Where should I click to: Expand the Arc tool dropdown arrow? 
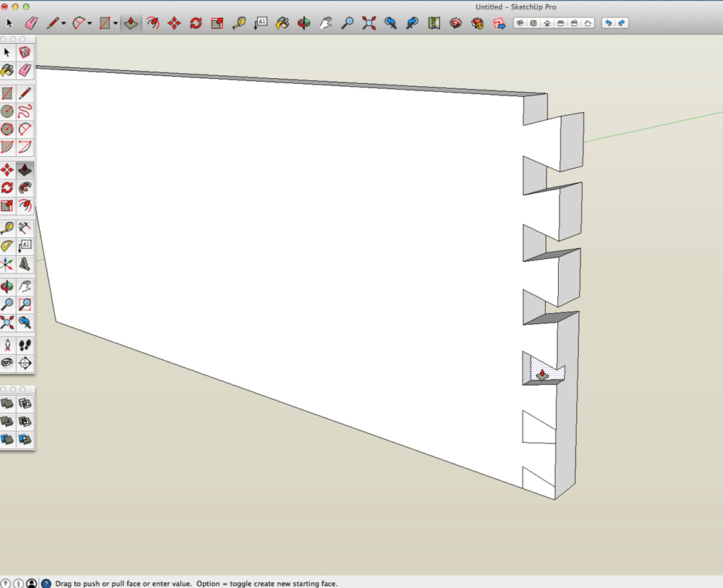pos(90,24)
